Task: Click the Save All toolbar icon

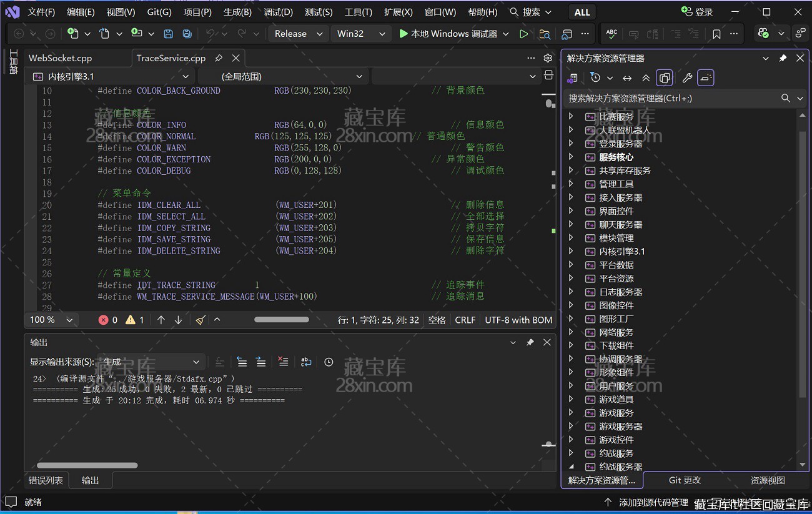Action: point(187,34)
